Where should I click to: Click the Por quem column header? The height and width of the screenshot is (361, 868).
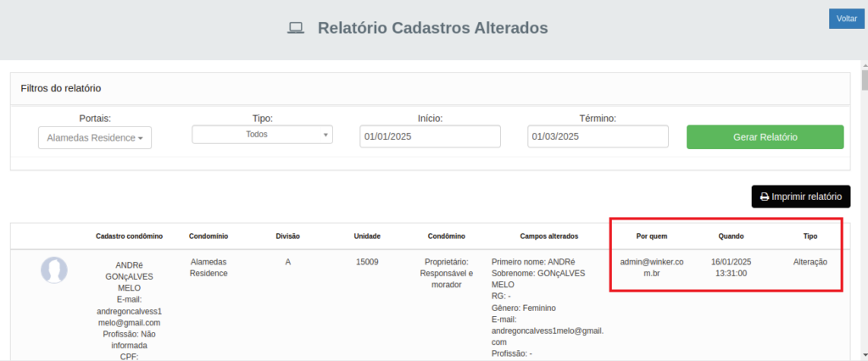point(652,236)
